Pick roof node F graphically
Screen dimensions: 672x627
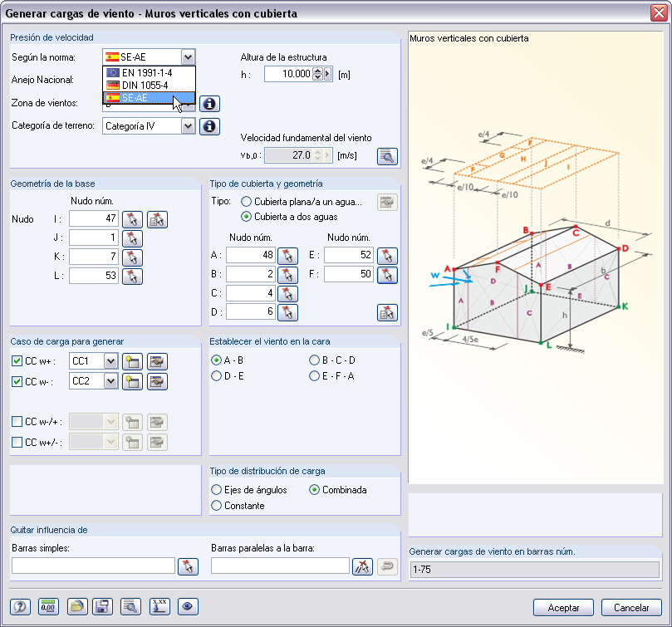(x=387, y=275)
